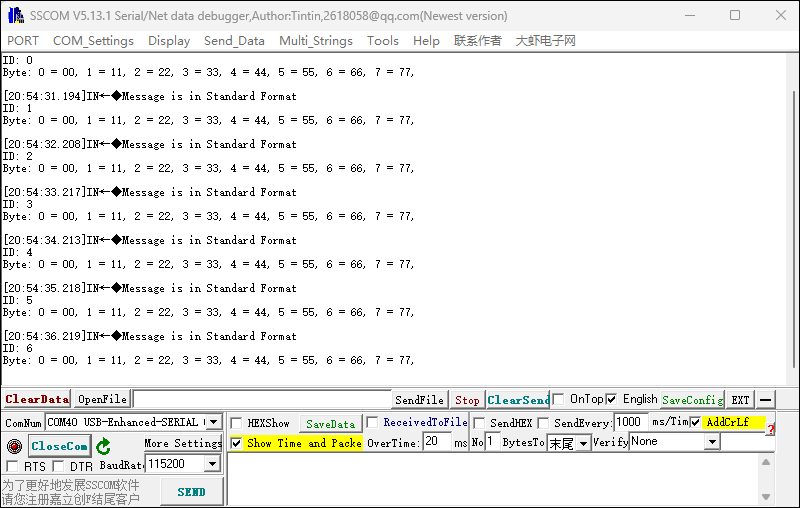Click the 20:54:36.219 timestamp line
800x508 pixels.
pyautogui.click(x=150, y=336)
